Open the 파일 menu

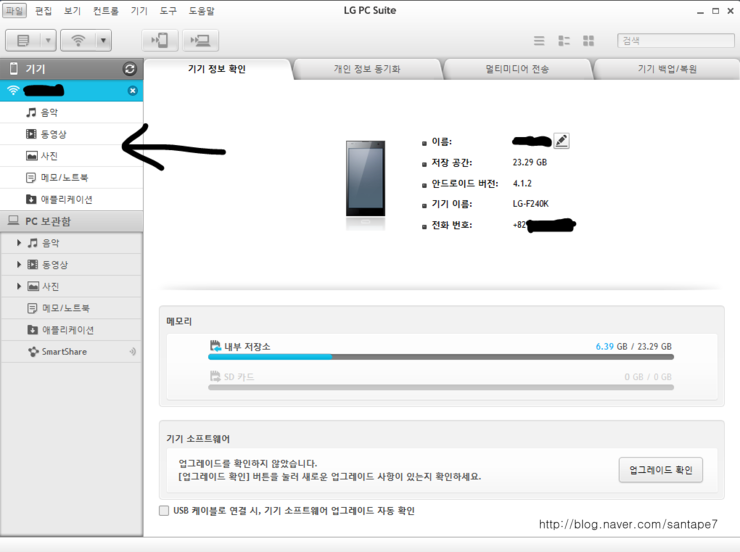pos(14,10)
